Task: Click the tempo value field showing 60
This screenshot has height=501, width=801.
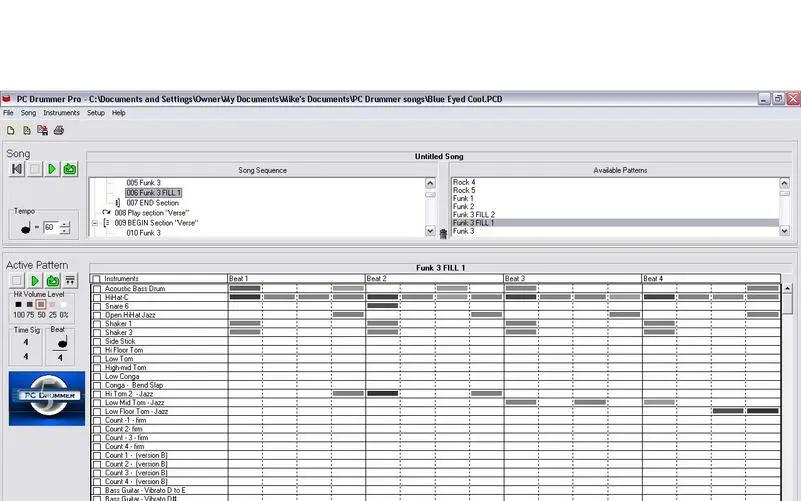Action: (x=51, y=227)
